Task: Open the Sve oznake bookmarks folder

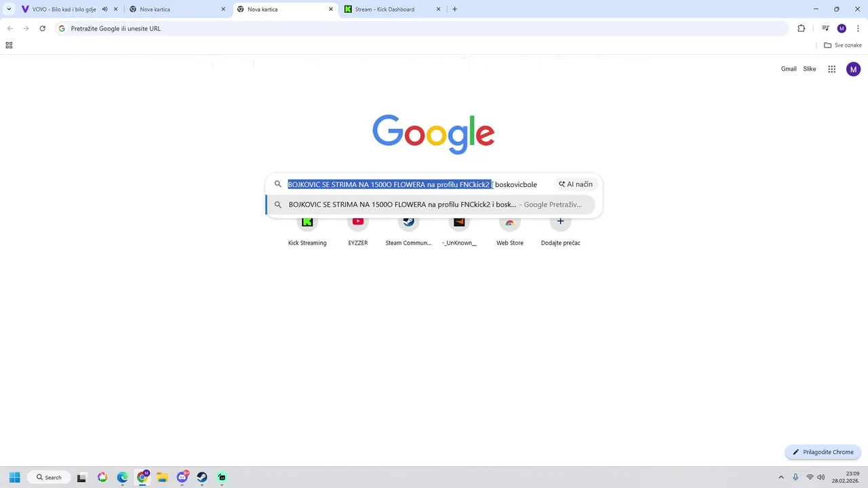Action: click(x=842, y=45)
